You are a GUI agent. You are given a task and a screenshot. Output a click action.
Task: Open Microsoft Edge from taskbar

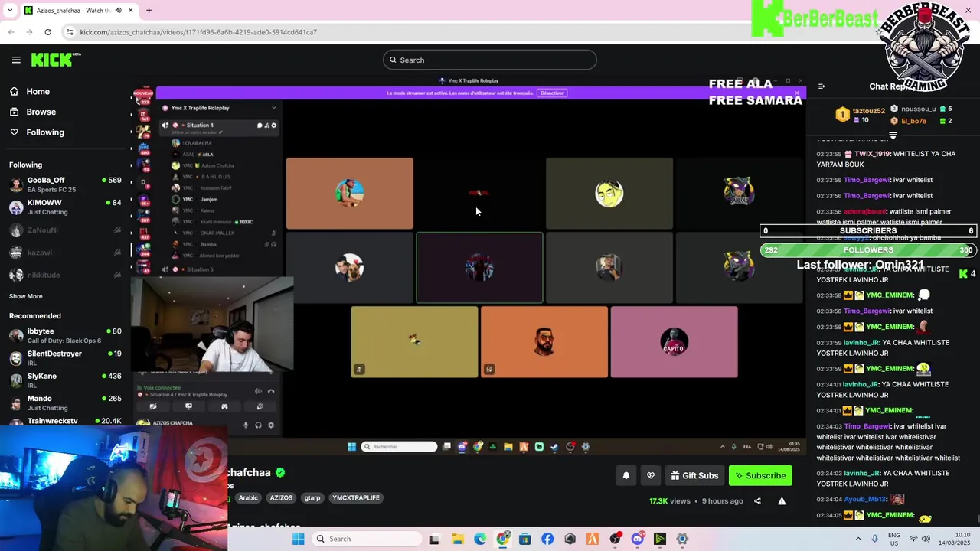480,539
